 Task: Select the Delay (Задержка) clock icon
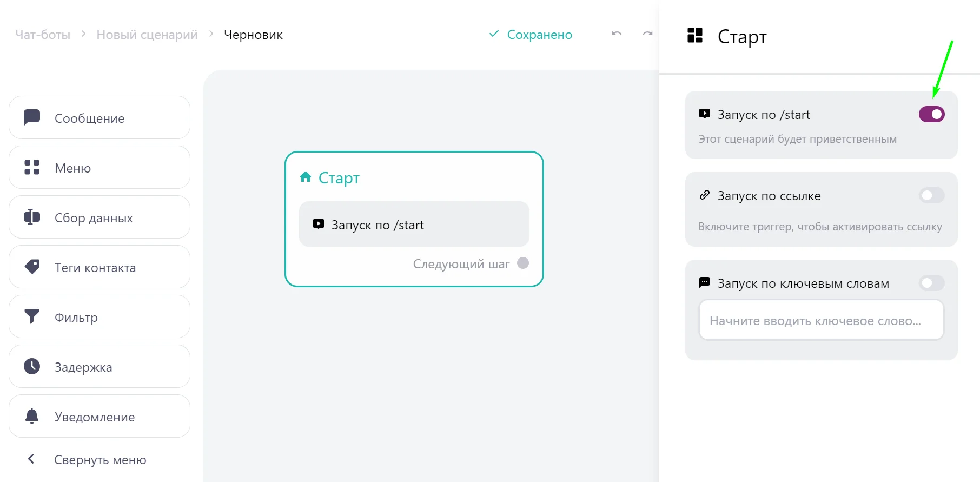coord(32,366)
